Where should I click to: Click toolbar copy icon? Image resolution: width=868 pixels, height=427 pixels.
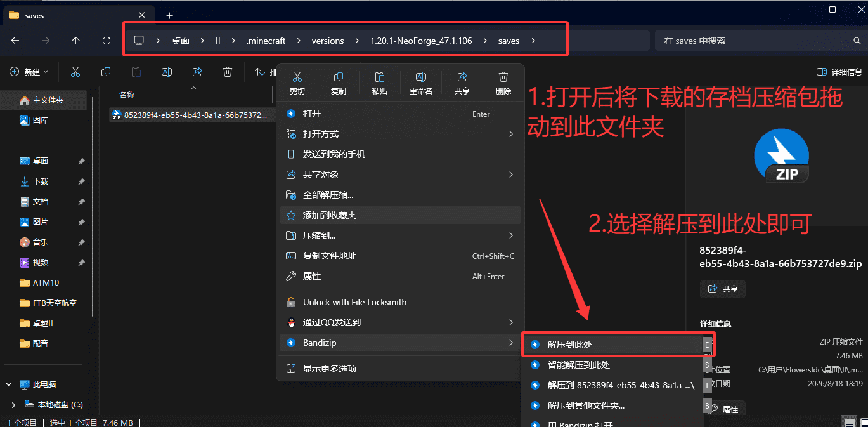pyautogui.click(x=106, y=72)
